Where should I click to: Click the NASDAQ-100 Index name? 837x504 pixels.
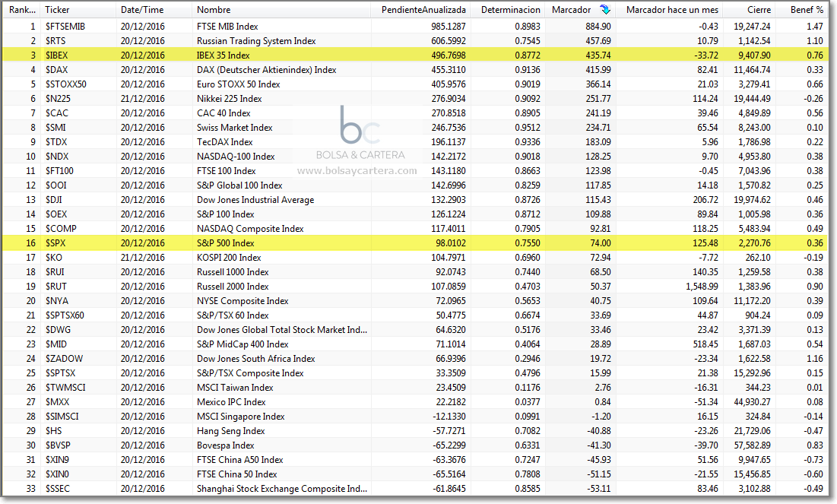tap(236, 156)
